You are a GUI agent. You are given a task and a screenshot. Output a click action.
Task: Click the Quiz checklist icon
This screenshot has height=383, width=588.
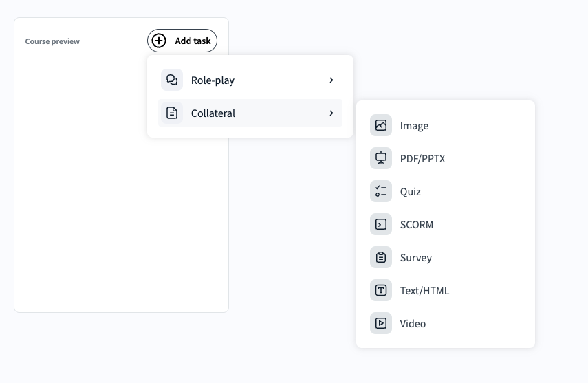pos(381,191)
